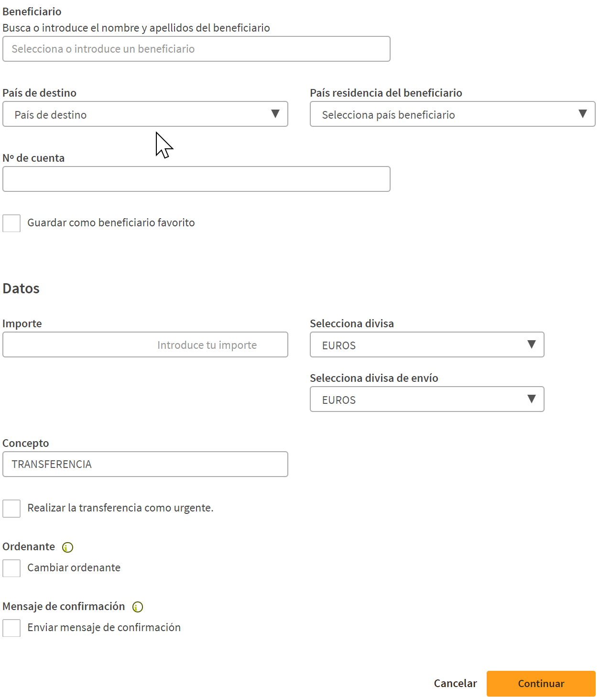Image resolution: width=600 pixels, height=700 pixels.
Task: Click the Importe input field
Action: click(145, 344)
